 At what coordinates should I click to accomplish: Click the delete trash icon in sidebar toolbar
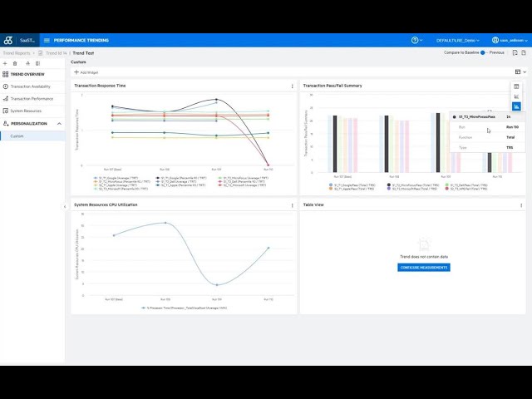tap(15, 63)
